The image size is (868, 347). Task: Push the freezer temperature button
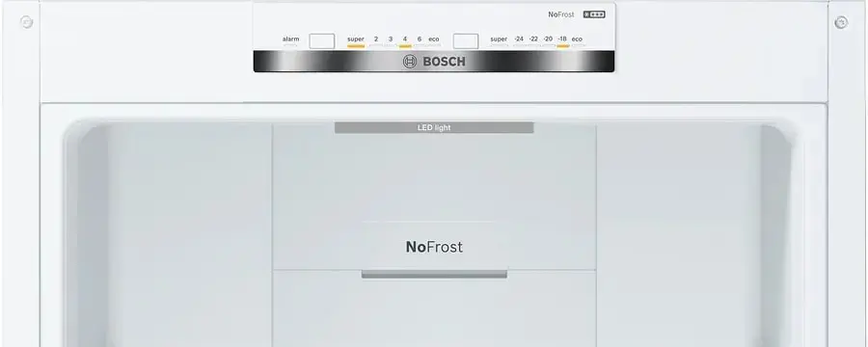point(466,40)
